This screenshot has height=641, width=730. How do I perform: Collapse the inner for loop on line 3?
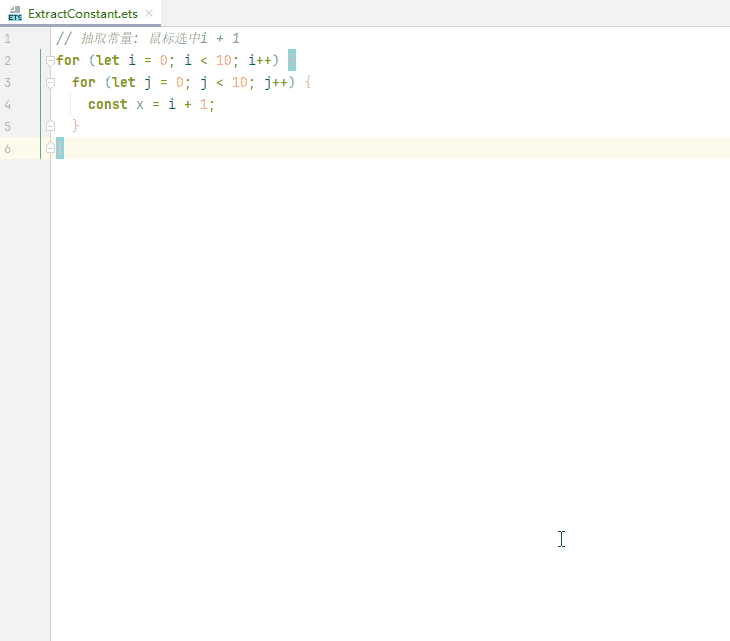(x=50, y=83)
